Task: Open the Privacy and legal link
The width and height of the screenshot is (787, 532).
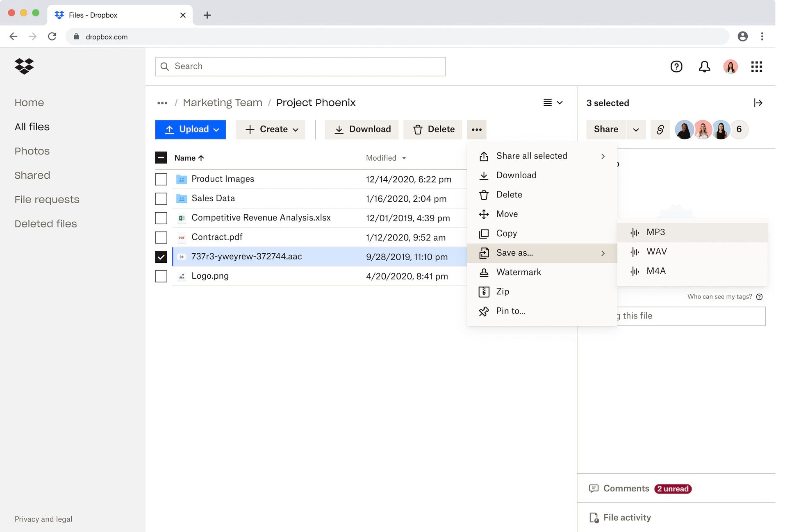Action: pyautogui.click(x=43, y=519)
